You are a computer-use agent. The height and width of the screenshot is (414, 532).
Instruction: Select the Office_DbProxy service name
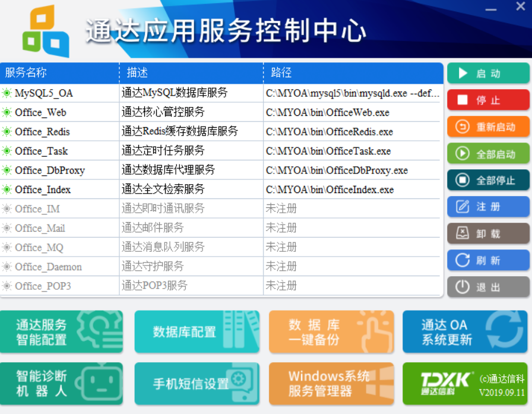tap(50, 170)
